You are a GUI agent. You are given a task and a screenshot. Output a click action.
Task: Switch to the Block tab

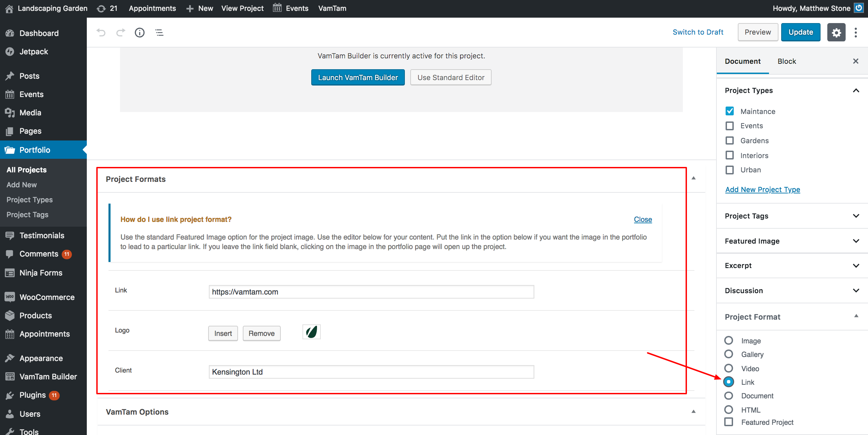pyautogui.click(x=787, y=61)
